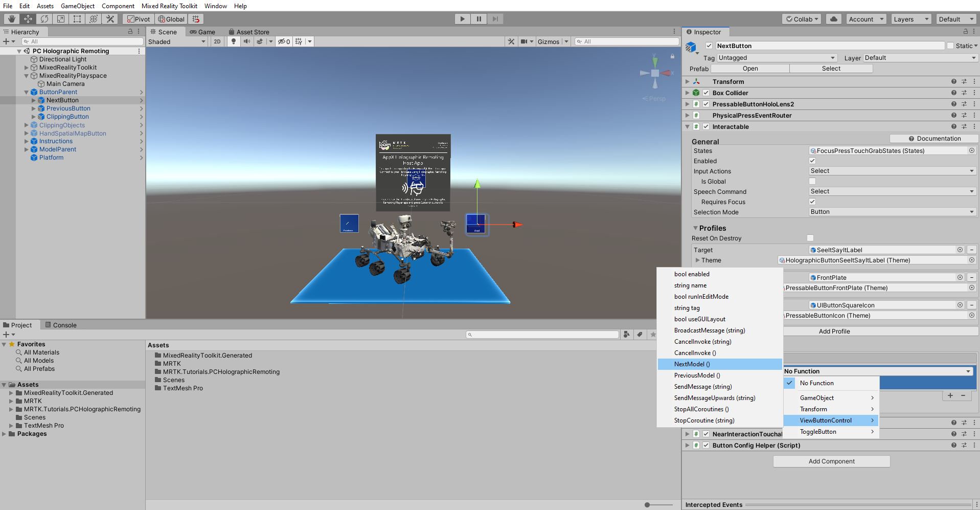Click Collab button
The width and height of the screenshot is (980, 510).
coord(802,19)
